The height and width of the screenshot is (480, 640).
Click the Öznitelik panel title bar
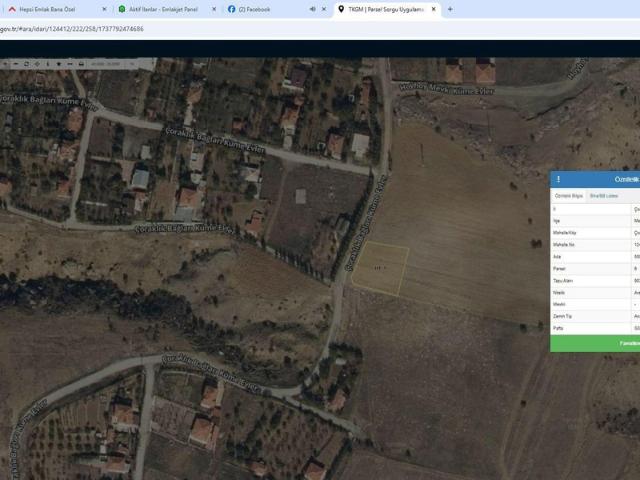point(595,179)
